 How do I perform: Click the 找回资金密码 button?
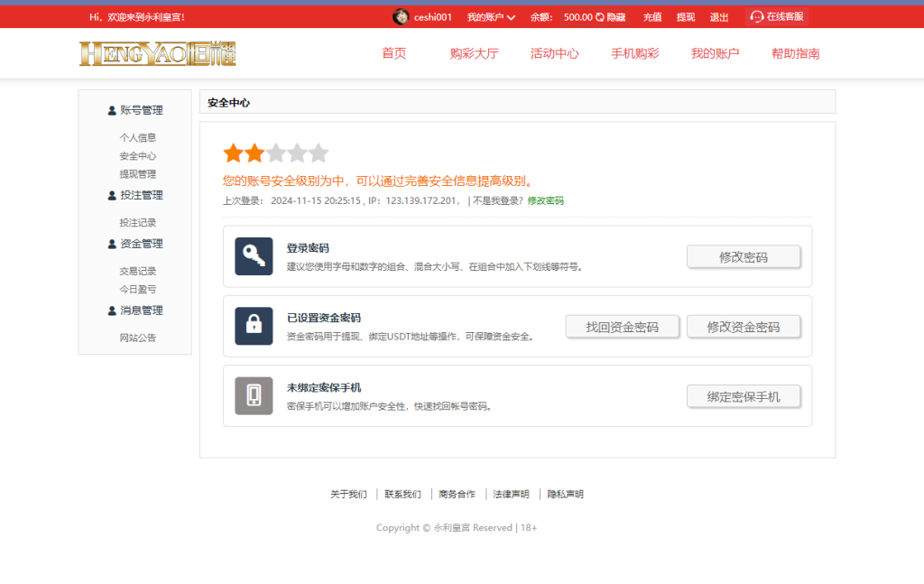point(623,326)
